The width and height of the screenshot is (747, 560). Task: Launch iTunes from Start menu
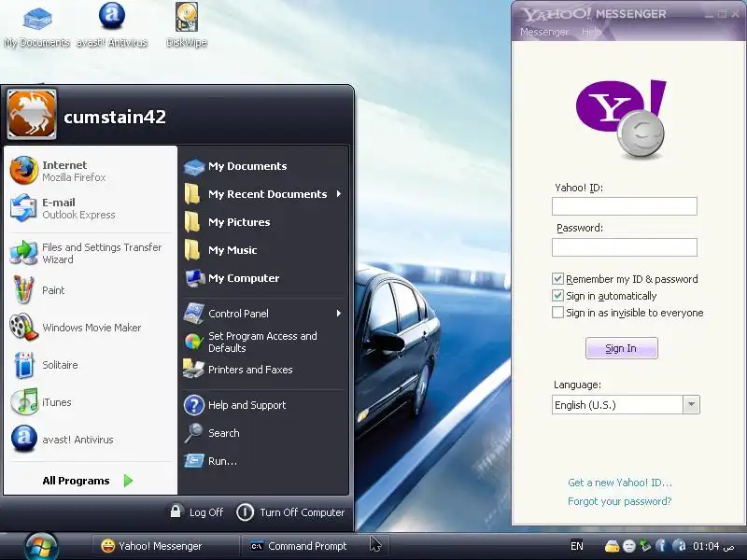click(91, 402)
